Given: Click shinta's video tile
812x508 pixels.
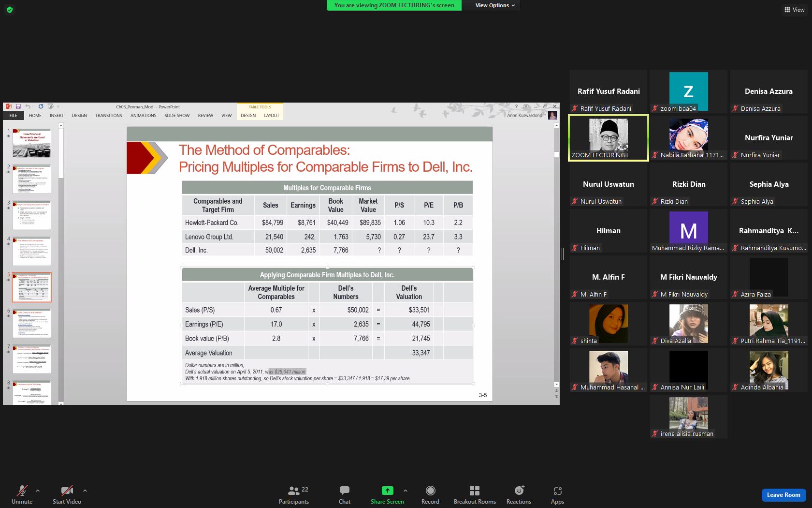Looking at the screenshot, I should point(609,324).
